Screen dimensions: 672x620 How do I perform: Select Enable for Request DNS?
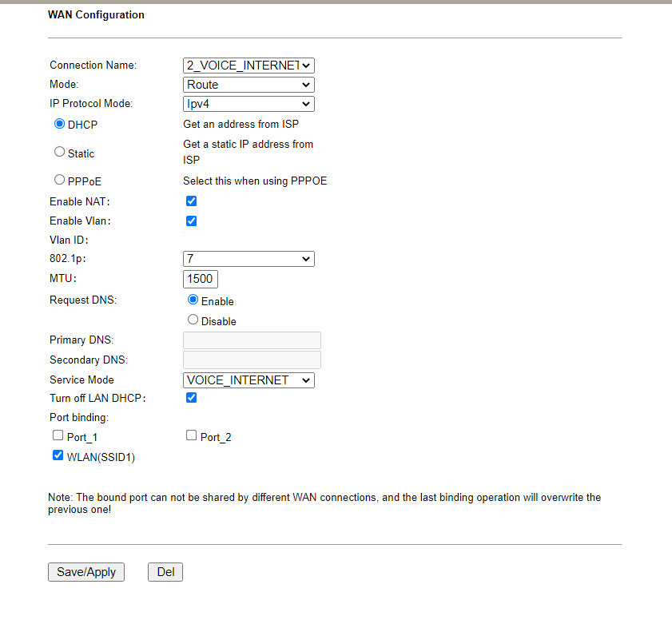pyautogui.click(x=193, y=300)
